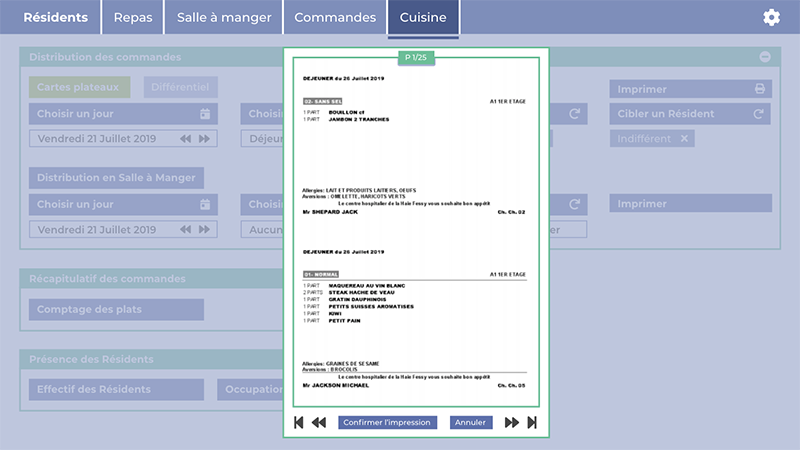
Task: Click the Effectif des Résidents button
Action: tap(108, 389)
